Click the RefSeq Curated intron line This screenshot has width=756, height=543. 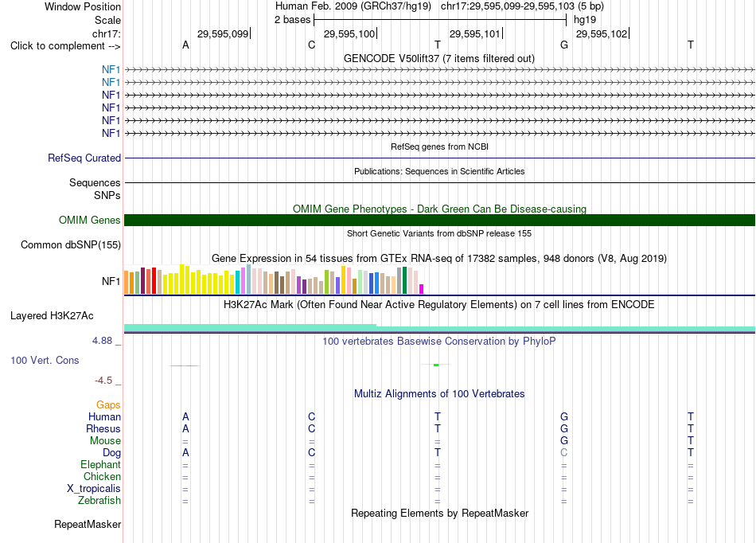tap(439, 158)
